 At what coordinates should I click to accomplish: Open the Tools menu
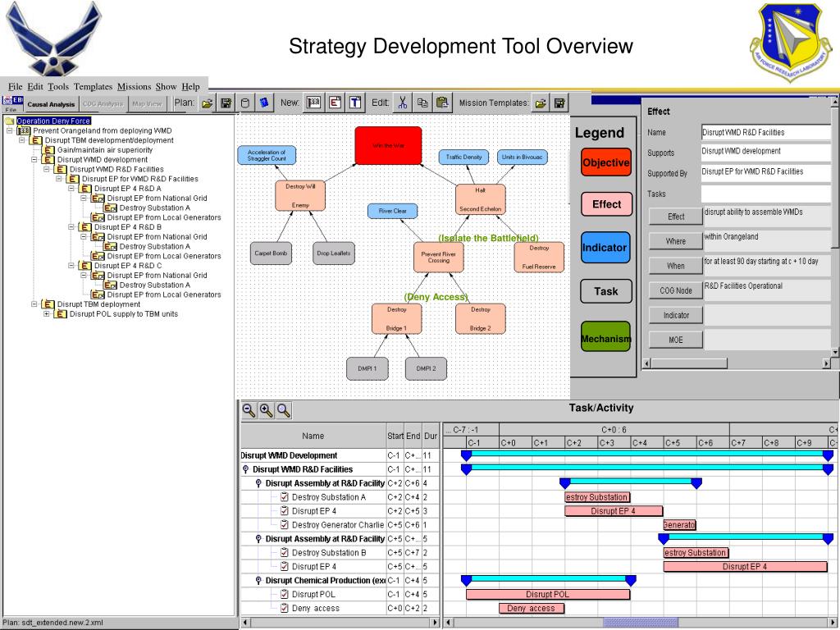[x=58, y=86]
